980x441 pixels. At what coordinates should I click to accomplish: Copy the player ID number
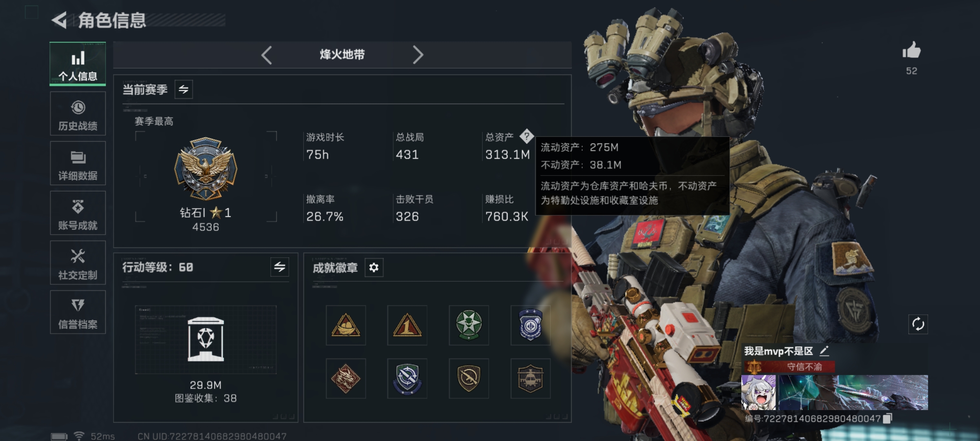(887, 419)
